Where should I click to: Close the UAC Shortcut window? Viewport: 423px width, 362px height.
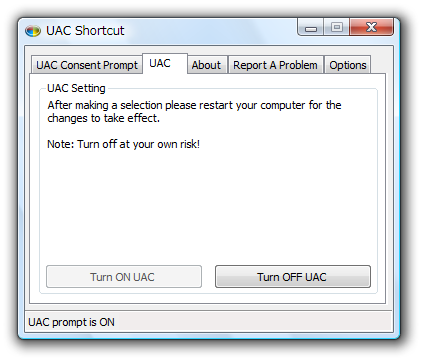(x=371, y=27)
